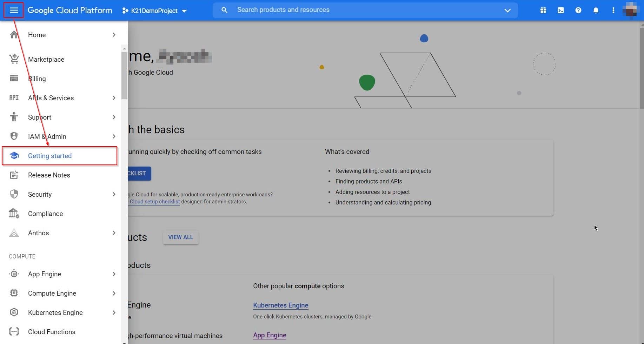Click the account avatar

pos(631,10)
